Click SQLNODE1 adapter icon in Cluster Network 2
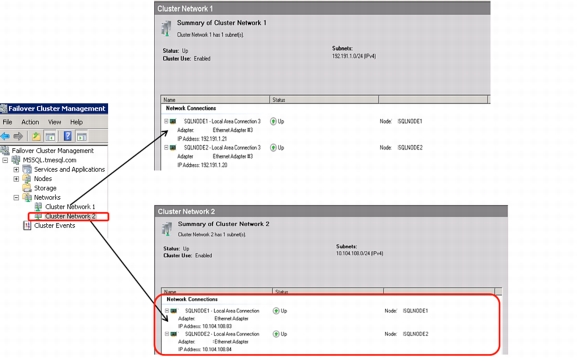This screenshot has width=578, height=361. (x=174, y=310)
